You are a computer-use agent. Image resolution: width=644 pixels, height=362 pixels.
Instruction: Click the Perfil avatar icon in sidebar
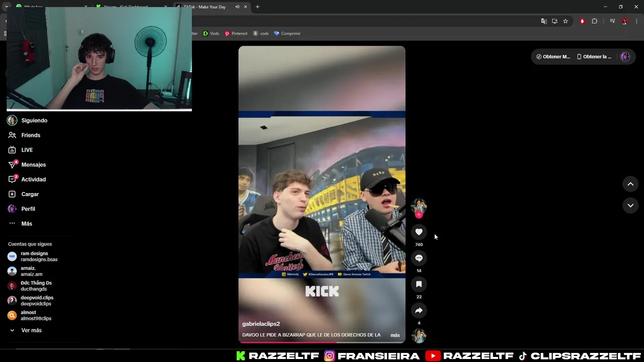pos(12,209)
